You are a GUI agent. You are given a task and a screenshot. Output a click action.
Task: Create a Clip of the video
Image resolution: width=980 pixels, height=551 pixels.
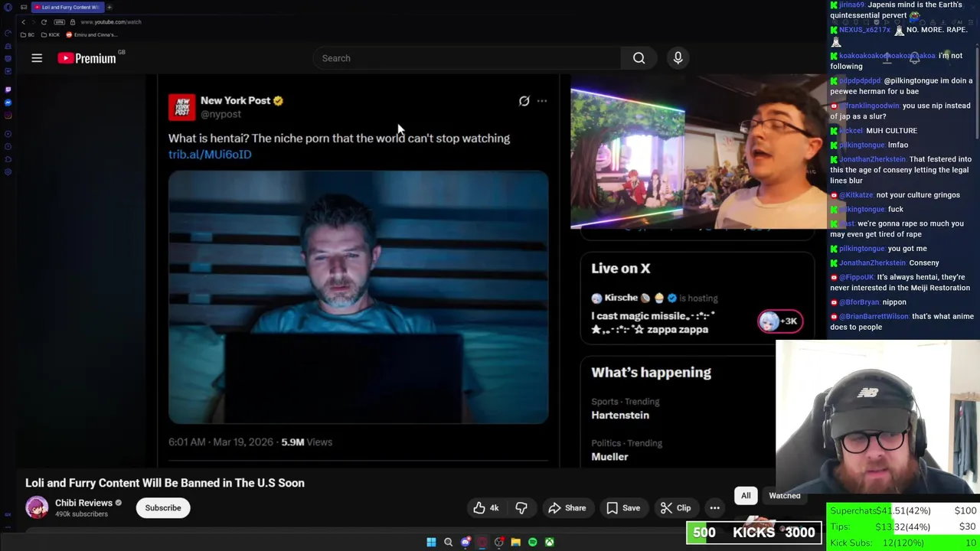[x=676, y=507]
